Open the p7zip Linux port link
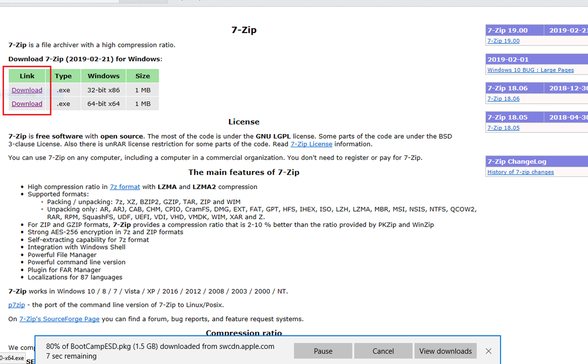The width and height of the screenshot is (588, 364). (17, 305)
